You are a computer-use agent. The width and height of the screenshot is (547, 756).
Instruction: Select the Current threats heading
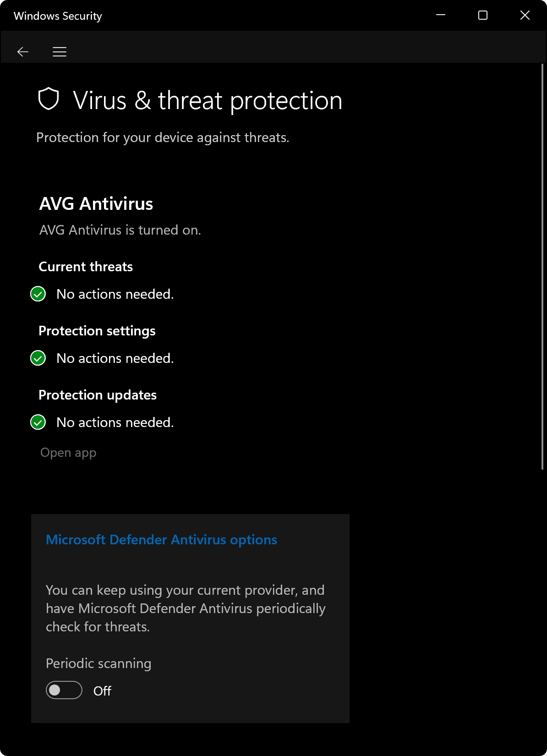point(86,267)
